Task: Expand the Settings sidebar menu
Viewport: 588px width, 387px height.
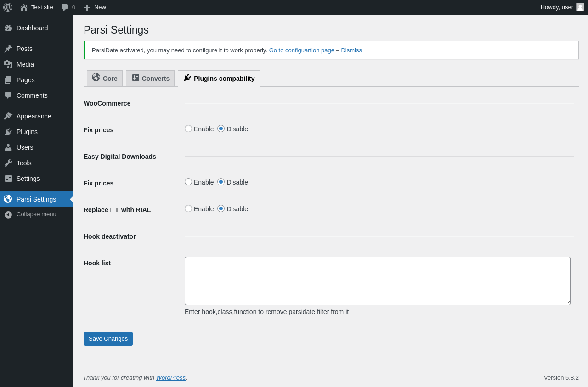Action: [x=28, y=179]
